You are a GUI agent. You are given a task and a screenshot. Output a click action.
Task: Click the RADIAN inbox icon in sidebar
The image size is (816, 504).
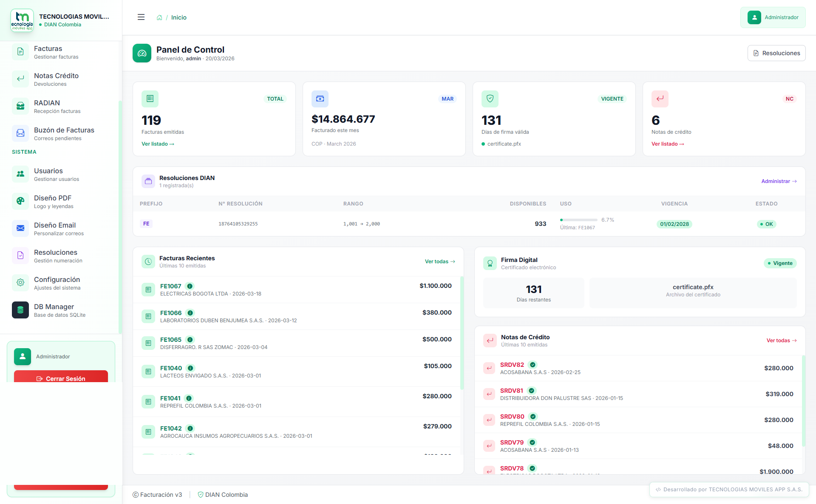coord(20,106)
